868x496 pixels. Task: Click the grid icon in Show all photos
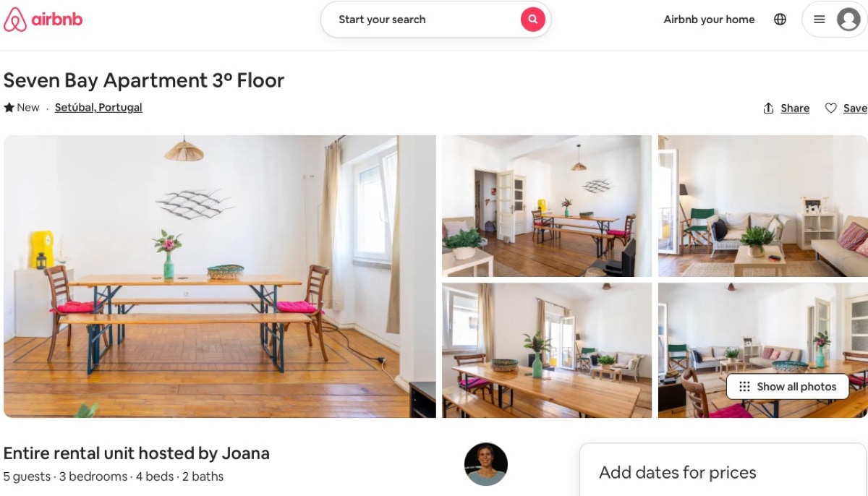744,387
